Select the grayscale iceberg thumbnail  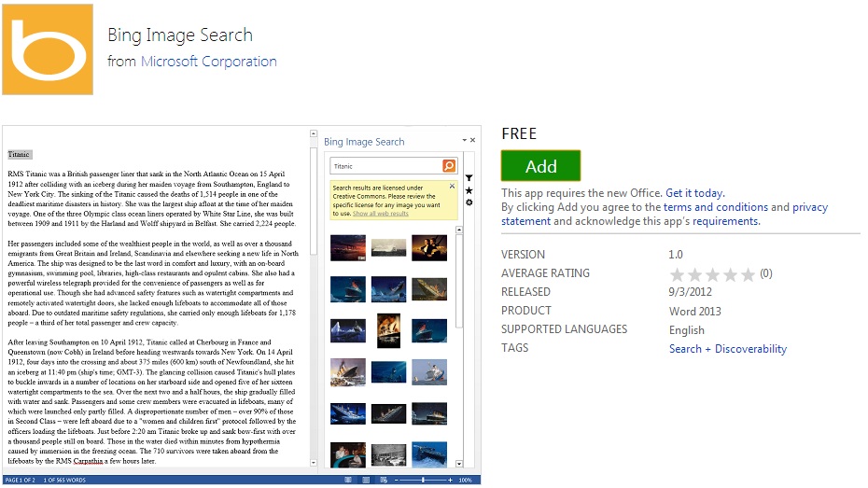pyautogui.click(x=388, y=247)
